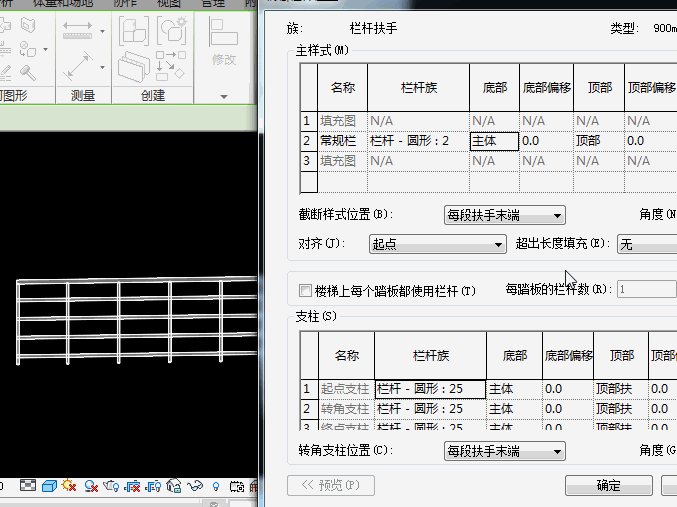
Task: Click Temporary Hide/Isolate glasses icon
Action: [x=195, y=486]
